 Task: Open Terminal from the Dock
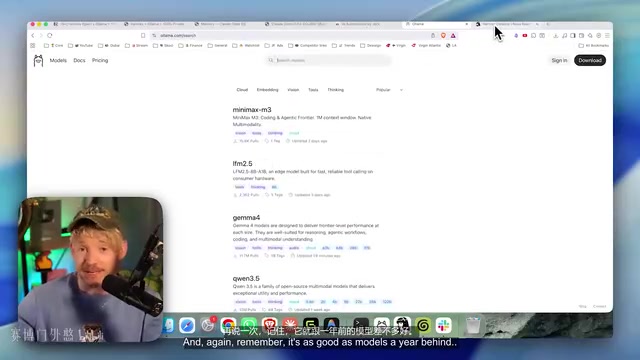coord(361,325)
